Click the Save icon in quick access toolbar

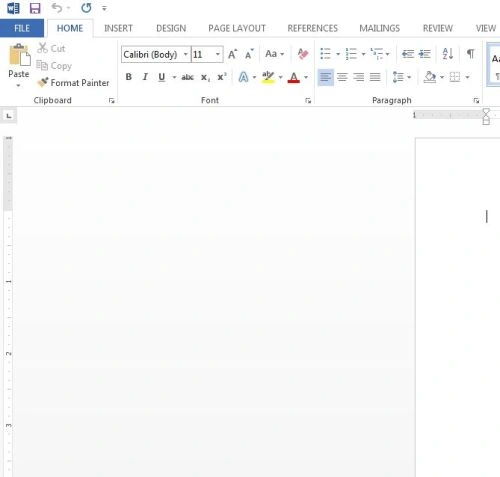(x=35, y=8)
